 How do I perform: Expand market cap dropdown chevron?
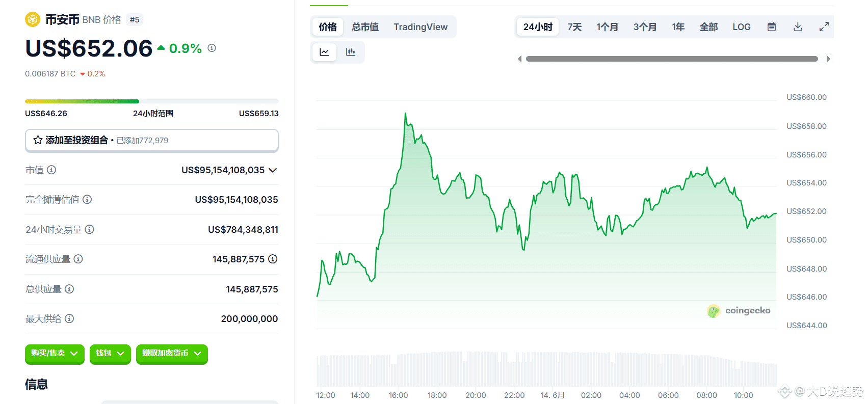273,170
